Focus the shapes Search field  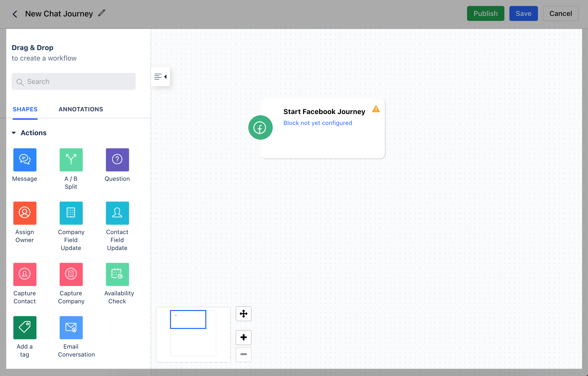tap(74, 81)
